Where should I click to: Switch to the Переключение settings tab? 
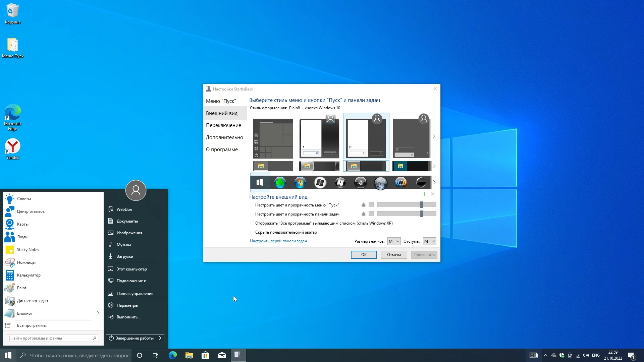223,125
